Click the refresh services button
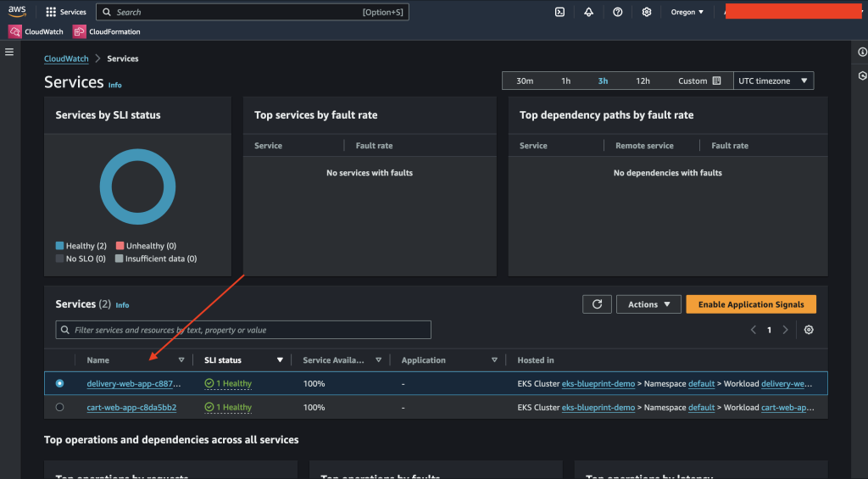868x479 pixels. [597, 304]
